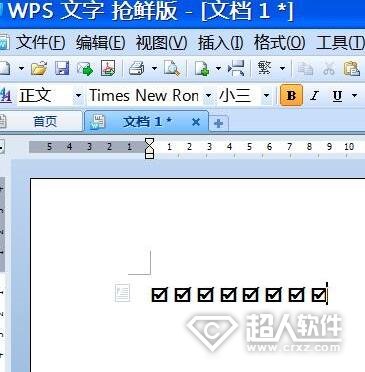Add a new tab with plus button
The image size is (365, 372).
pos(219,124)
